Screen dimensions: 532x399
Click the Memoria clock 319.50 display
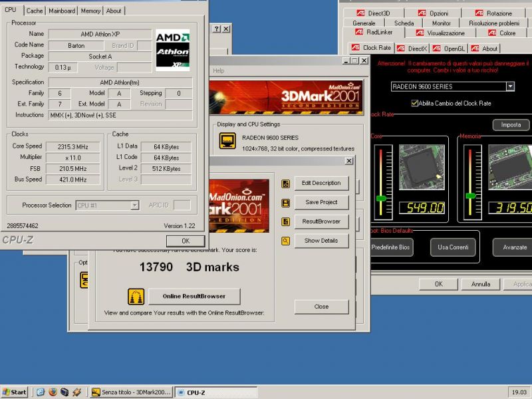[x=510, y=207]
